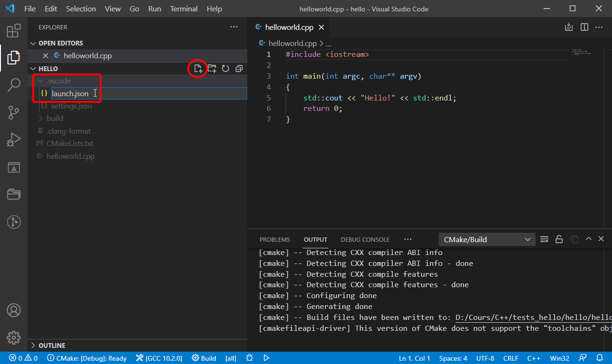Open the Search view in activity bar
The width and height of the screenshot is (612, 364).
(13, 85)
